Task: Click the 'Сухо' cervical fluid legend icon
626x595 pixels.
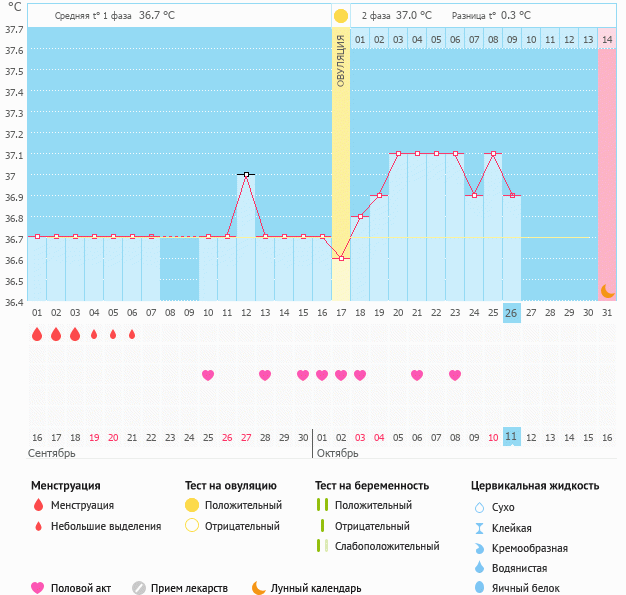Action: coord(479,508)
